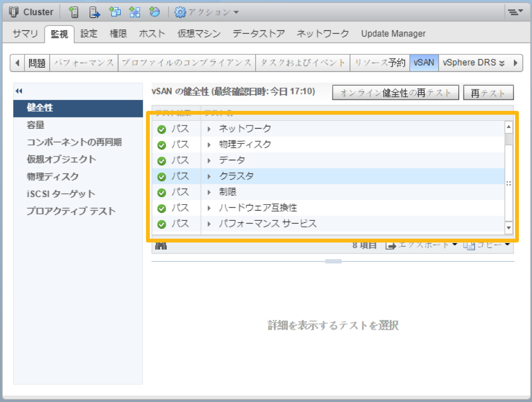This screenshot has width=532, height=402.
Task: Click the horizontal splitter handle below the list
Action: click(x=333, y=261)
